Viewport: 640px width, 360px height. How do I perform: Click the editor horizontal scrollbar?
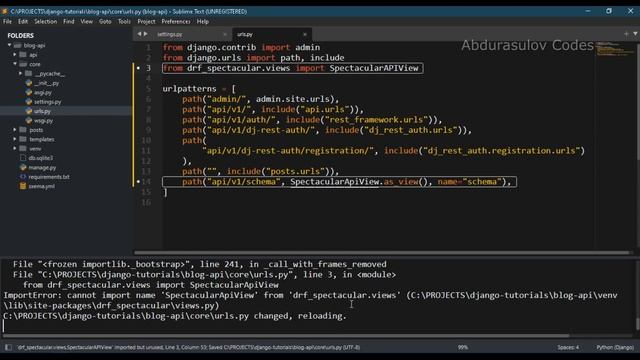tap(382, 253)
